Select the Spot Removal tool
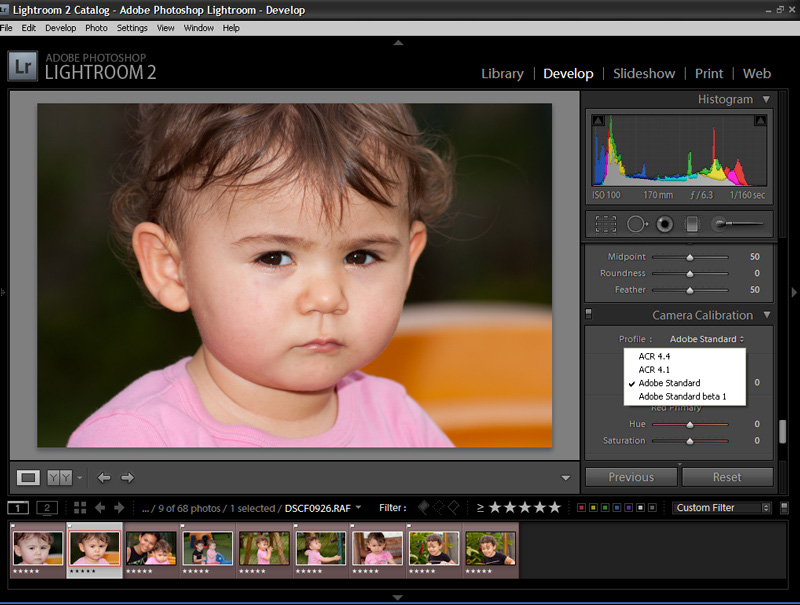The image size is (800, 605). click(637, 224)
